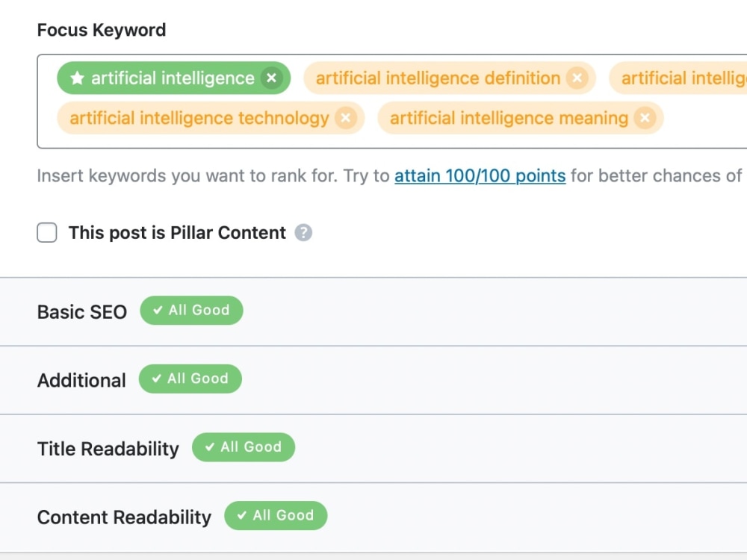Click the Basic SEO 'All Good' badge
747x560 pixels.
[191, 311]
